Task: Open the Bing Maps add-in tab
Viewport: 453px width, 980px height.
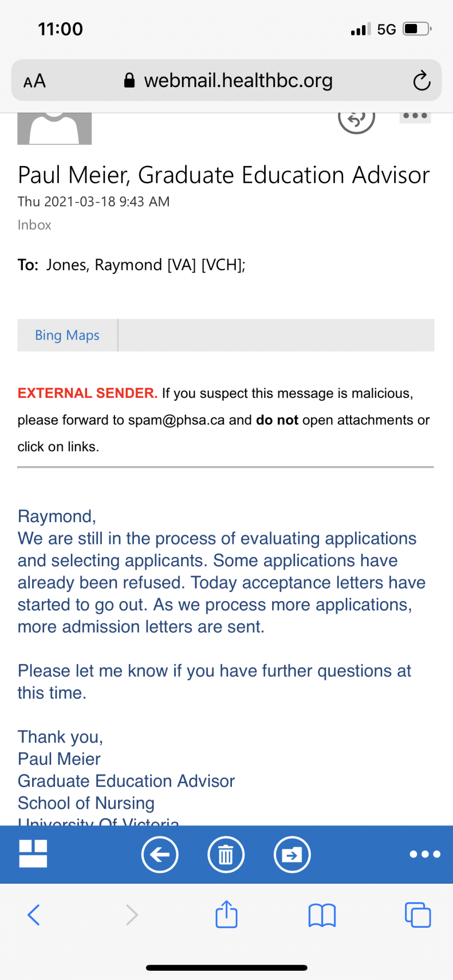Action: click(68, 335)
